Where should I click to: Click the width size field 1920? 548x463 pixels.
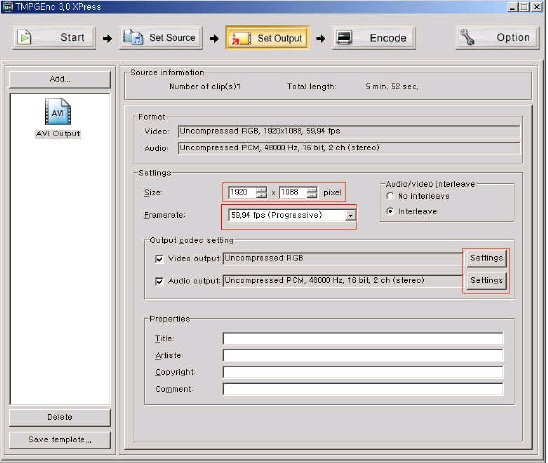242,192
